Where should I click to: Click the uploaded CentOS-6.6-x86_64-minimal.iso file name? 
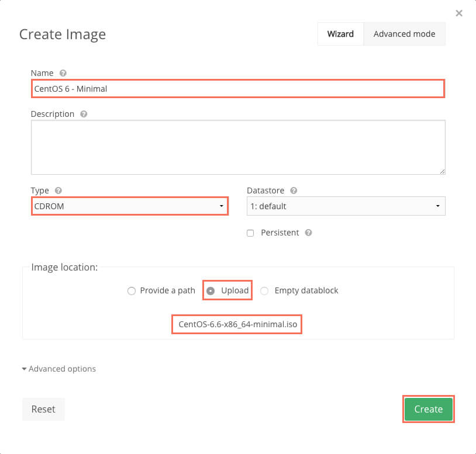tap(237, 324)
